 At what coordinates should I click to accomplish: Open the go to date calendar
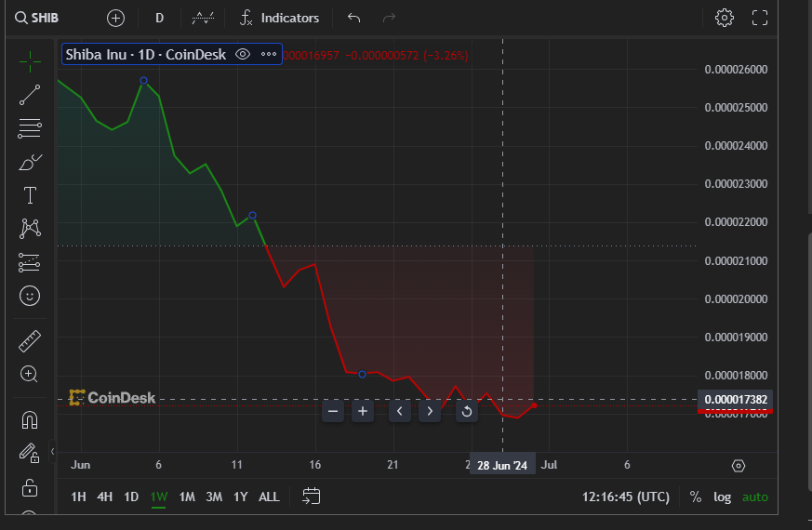coord(312,496)
